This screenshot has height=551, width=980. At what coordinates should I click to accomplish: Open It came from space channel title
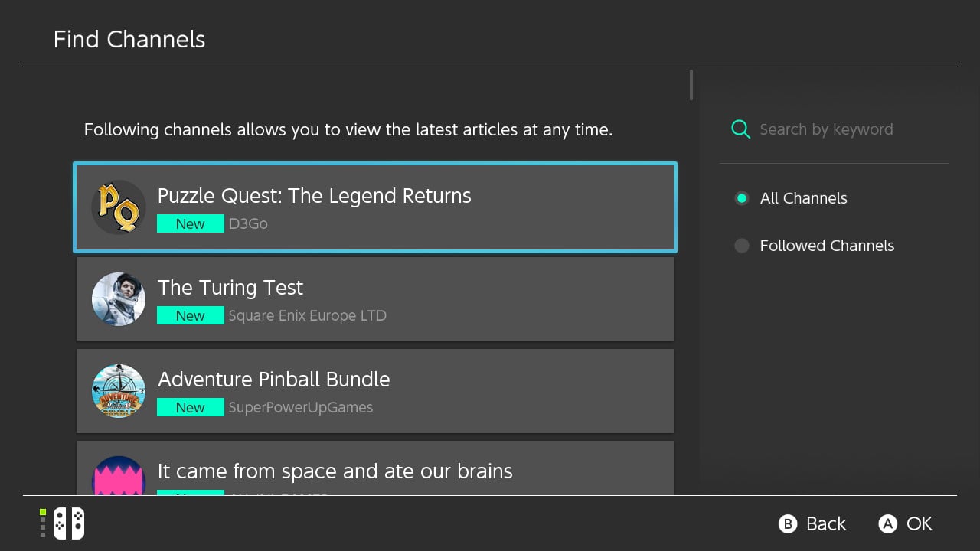[x=335, y=471]
